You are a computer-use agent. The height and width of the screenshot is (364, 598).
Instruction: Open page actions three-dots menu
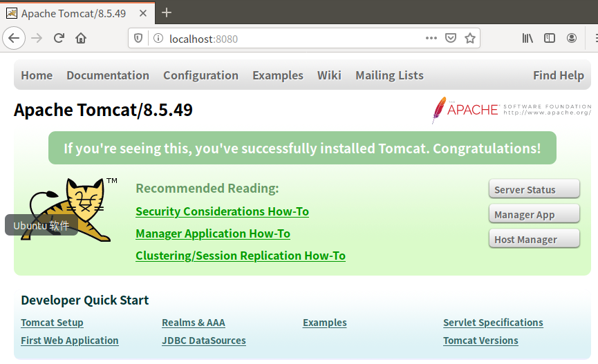tap(431, 38)
